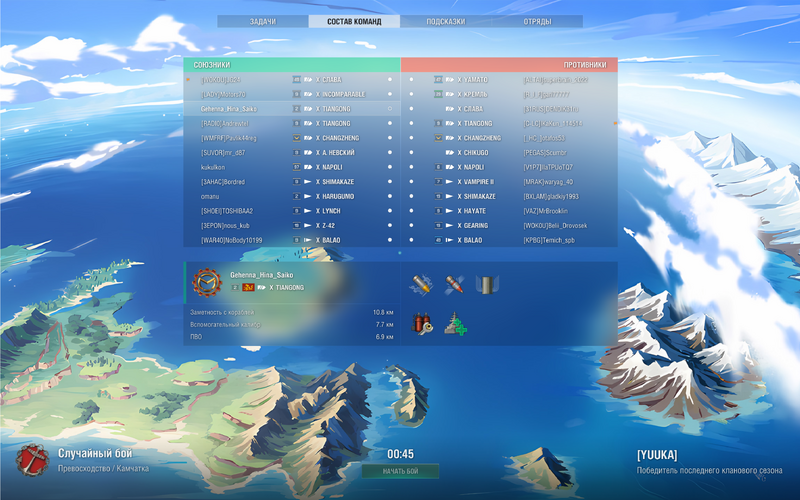Select player kukulkon
This screenshot has height=500, width=800.
[x=213, y=167]
